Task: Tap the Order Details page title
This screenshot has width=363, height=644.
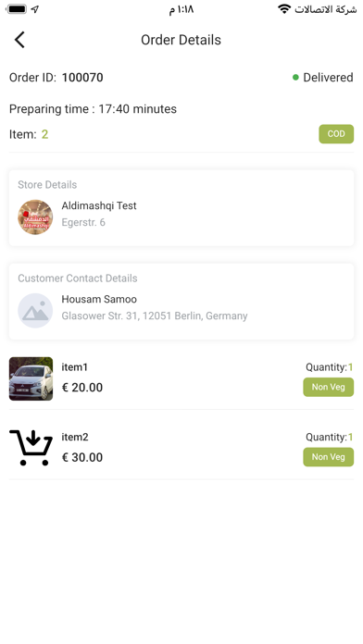Action: coord(181,40)
